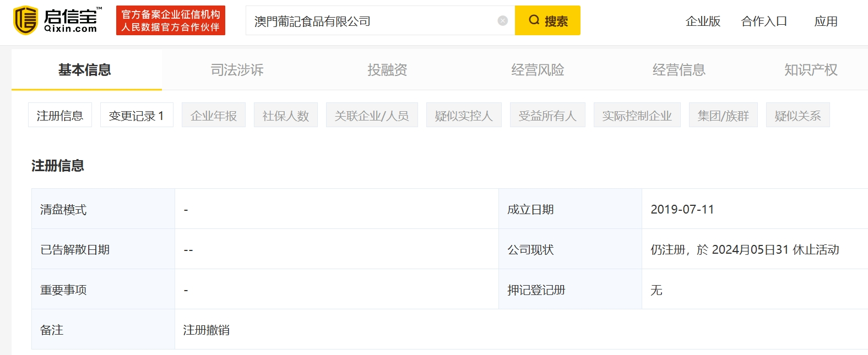Open the 受益所有人 section
The height and width of the screenshot is (355, 868).
(x=547, y=116)
